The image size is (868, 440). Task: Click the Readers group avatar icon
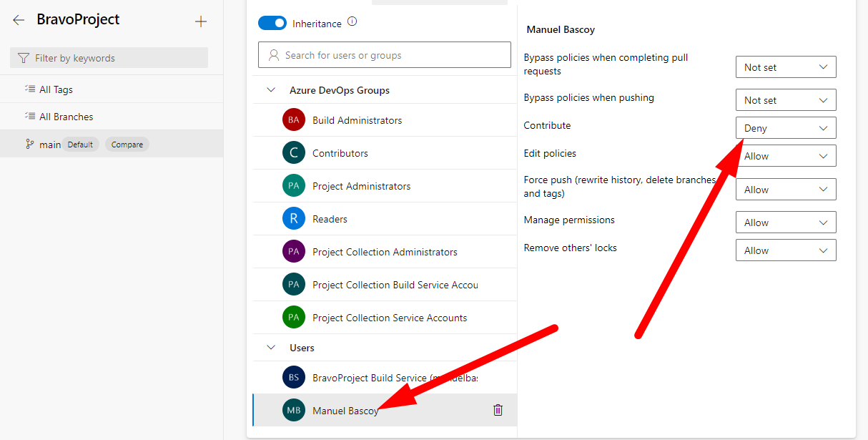(293, 219)
